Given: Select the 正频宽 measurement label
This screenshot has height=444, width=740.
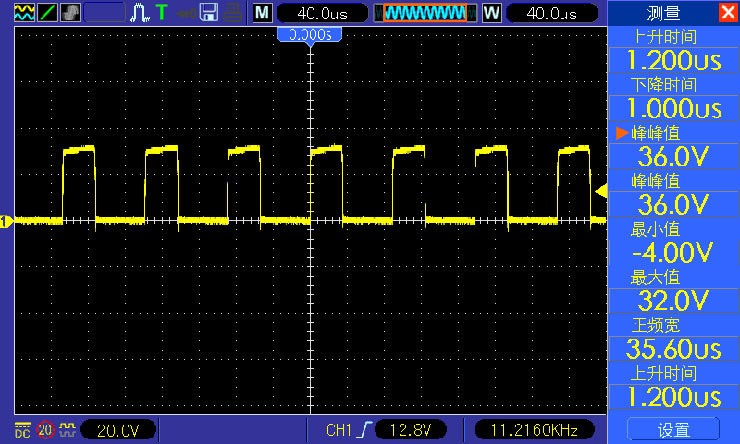Looking at the screenshot, I should coord(656,326).
